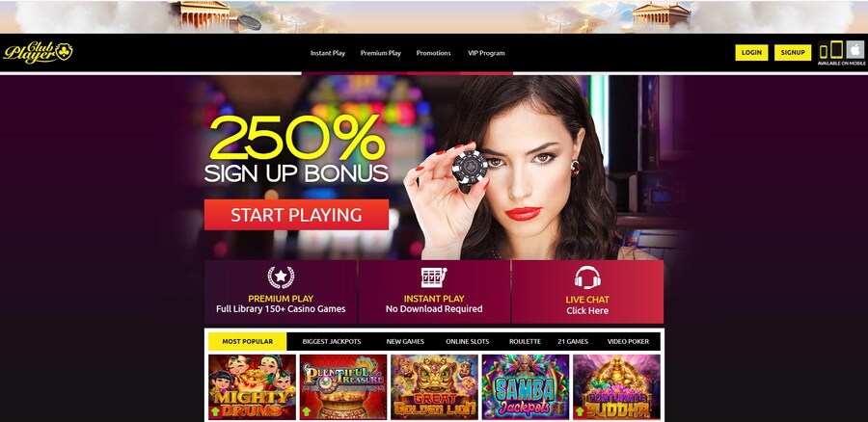
Task: Click the yellow SIGNUP button
Action: coord(792,53)
